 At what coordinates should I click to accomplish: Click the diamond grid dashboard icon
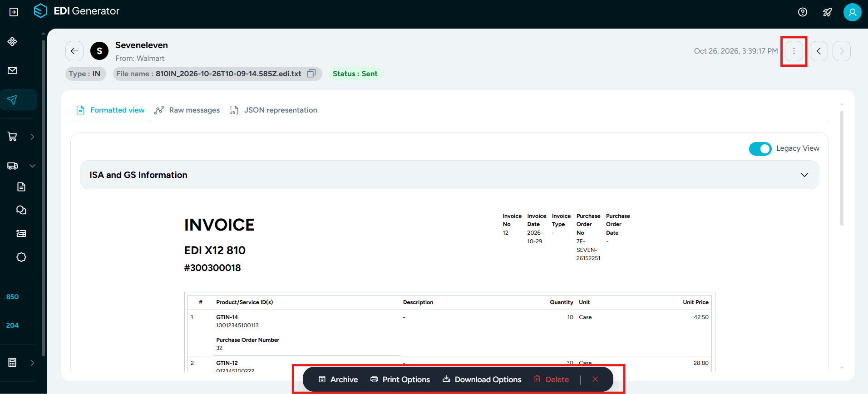[12, 42]
